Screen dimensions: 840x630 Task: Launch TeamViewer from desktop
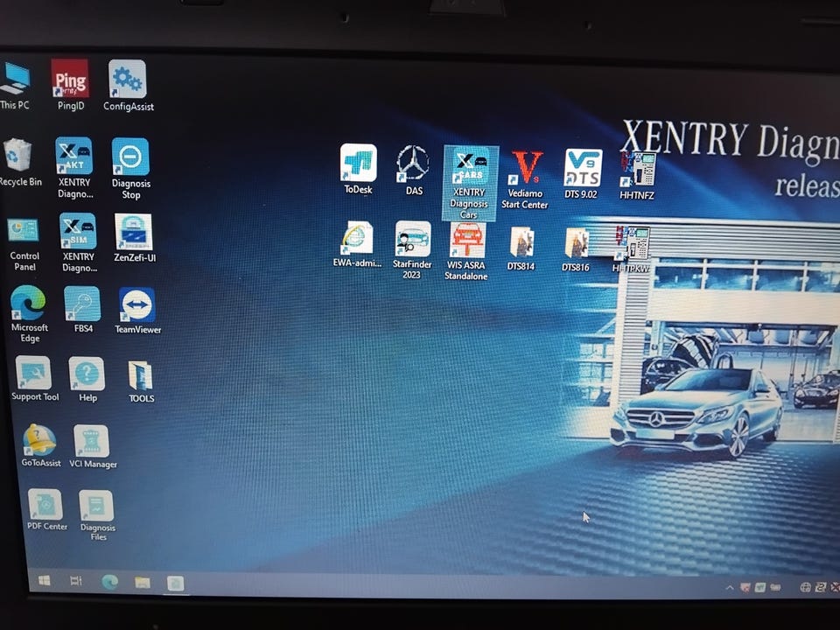point(137,311)
